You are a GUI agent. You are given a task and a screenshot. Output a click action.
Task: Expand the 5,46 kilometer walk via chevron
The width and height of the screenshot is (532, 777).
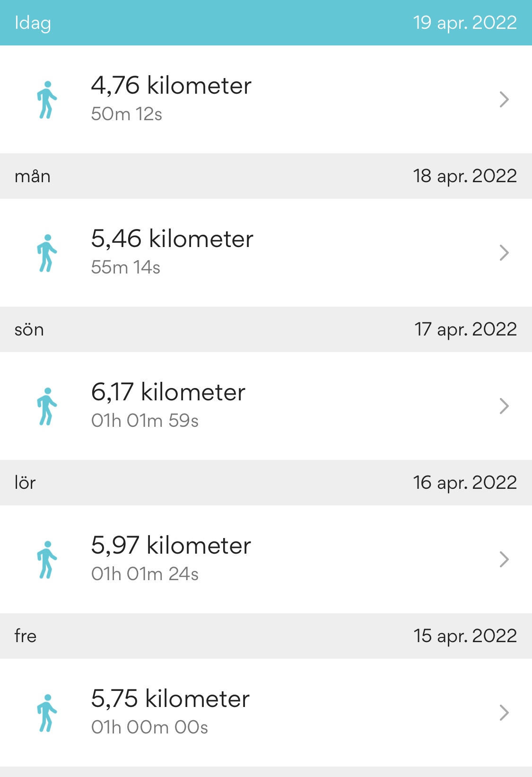(x=504, y=253)
